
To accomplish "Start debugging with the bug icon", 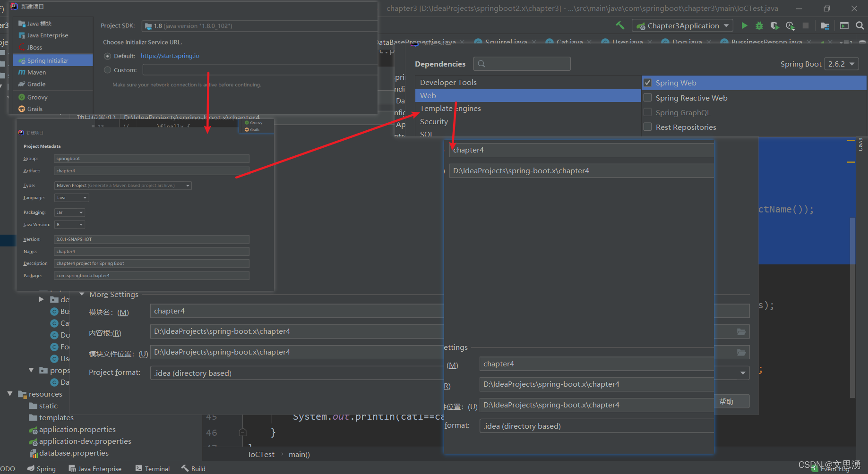I will tap(759, 25).
